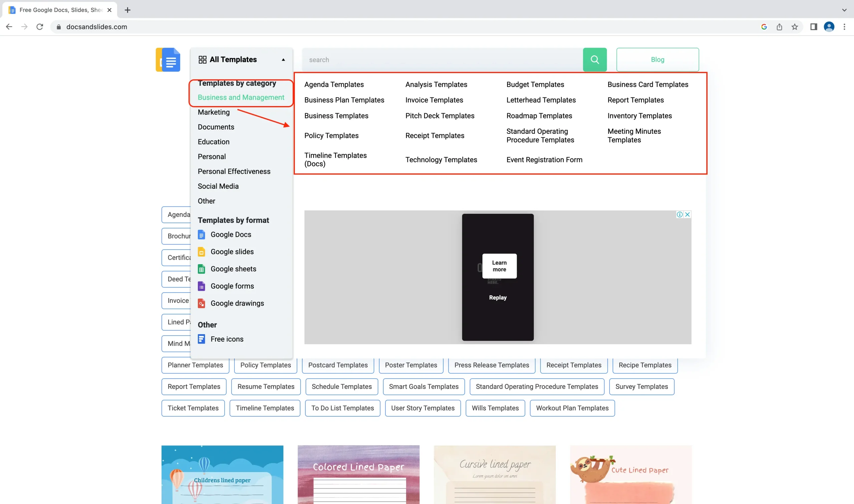Select the Google Drawings format icon
This screenshot has width=854, height=504.
[202, 303]
